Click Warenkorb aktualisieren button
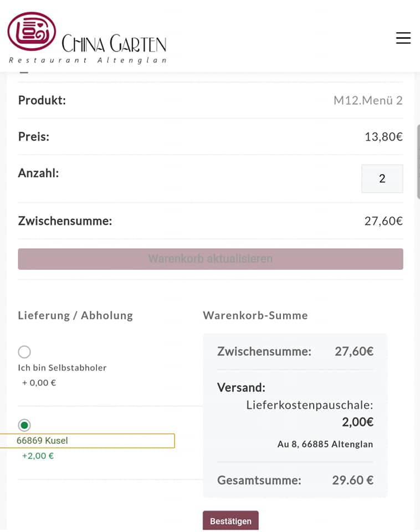 (211, 259)
